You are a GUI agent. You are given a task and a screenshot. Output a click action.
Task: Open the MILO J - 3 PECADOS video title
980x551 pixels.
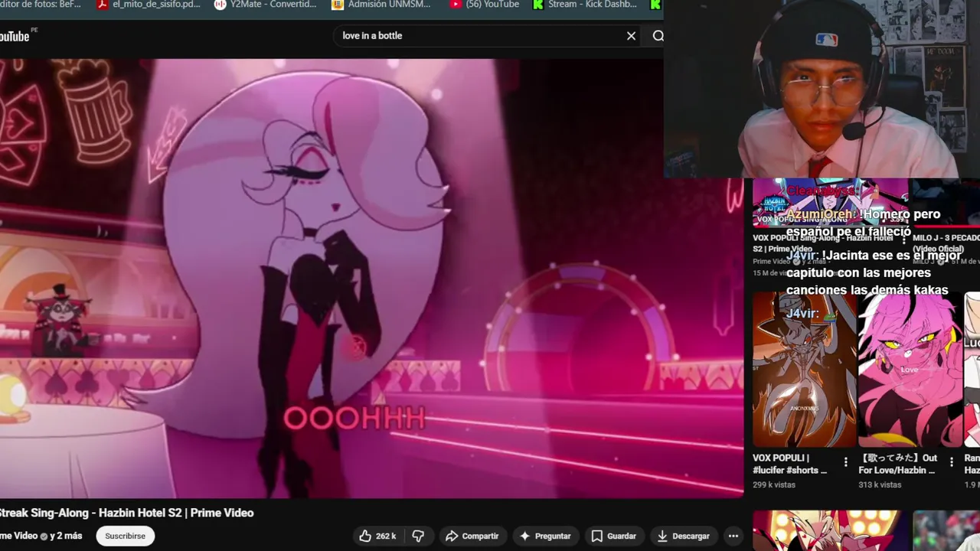[x=946, y=243]
